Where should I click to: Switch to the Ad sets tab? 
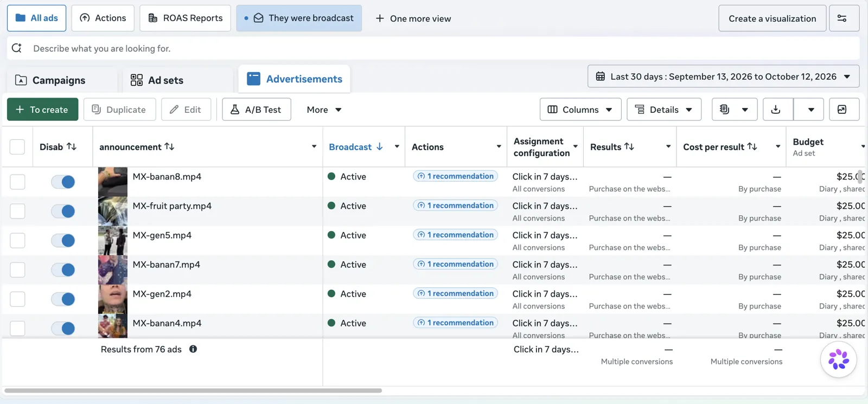click(x=157, y=80)
